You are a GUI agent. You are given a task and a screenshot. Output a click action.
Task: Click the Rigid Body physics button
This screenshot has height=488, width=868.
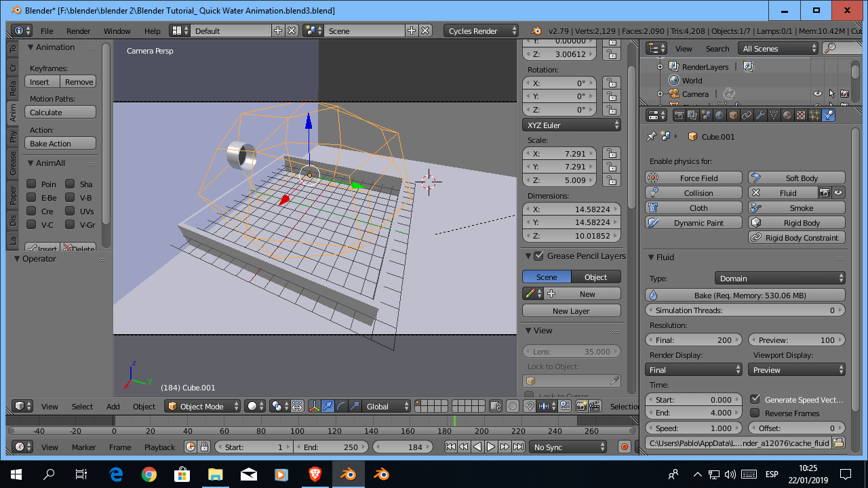point(797,222)
